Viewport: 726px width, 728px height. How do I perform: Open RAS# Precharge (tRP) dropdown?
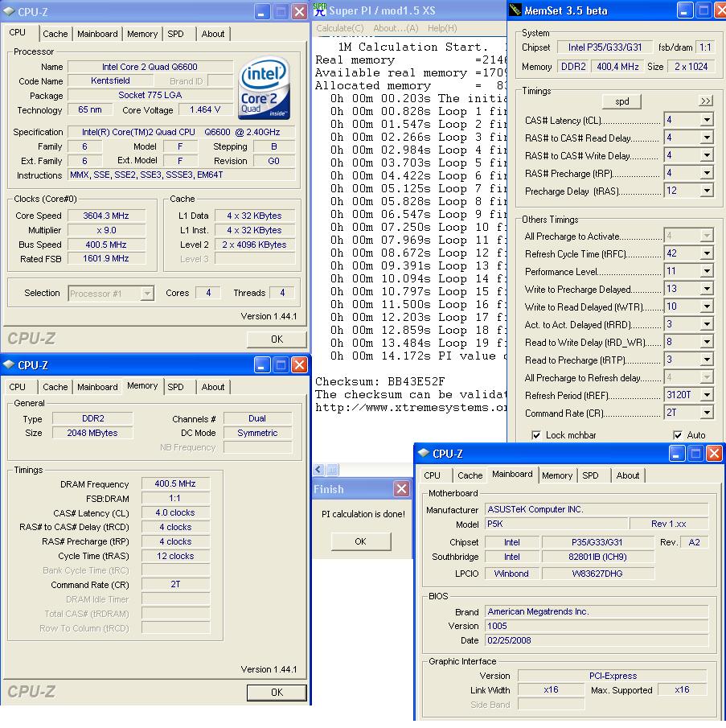click(x=706, y=173)
